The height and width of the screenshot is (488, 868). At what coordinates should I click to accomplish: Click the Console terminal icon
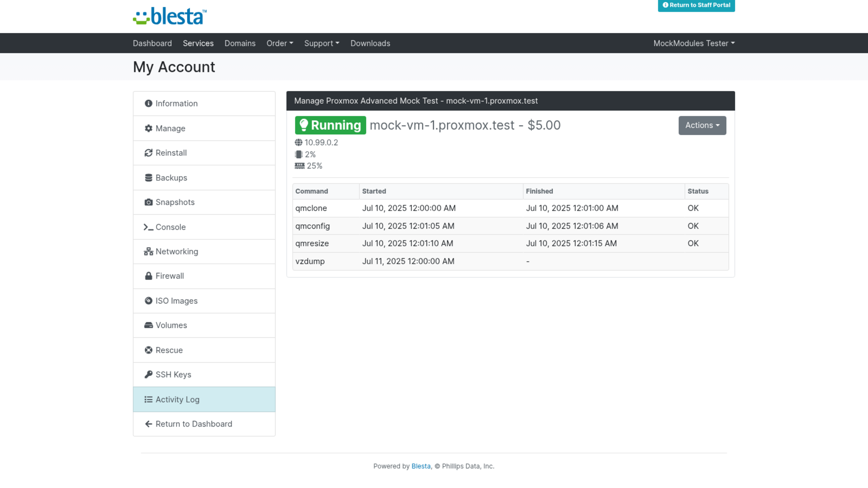(148, 227)
